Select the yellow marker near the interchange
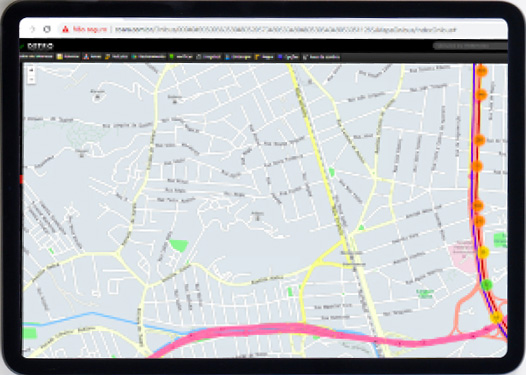Viewport: 526px width, 375px height. (x=496, y=317)
